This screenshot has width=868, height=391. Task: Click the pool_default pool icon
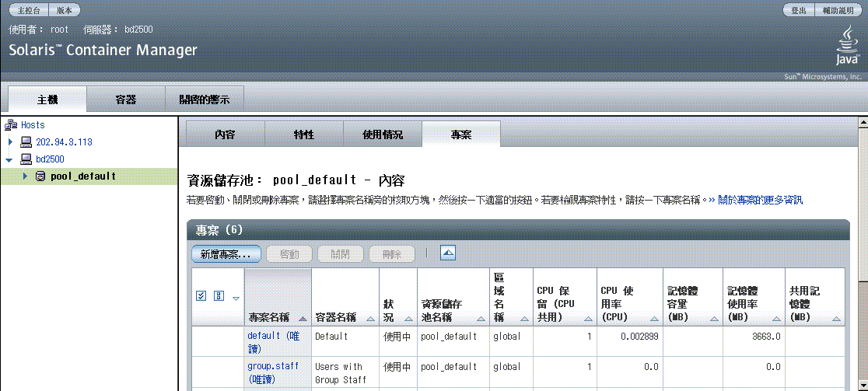tap(40, 176)
